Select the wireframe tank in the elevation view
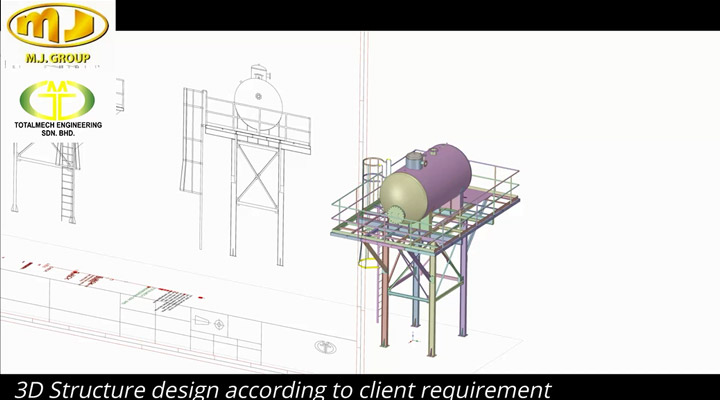 257,98
